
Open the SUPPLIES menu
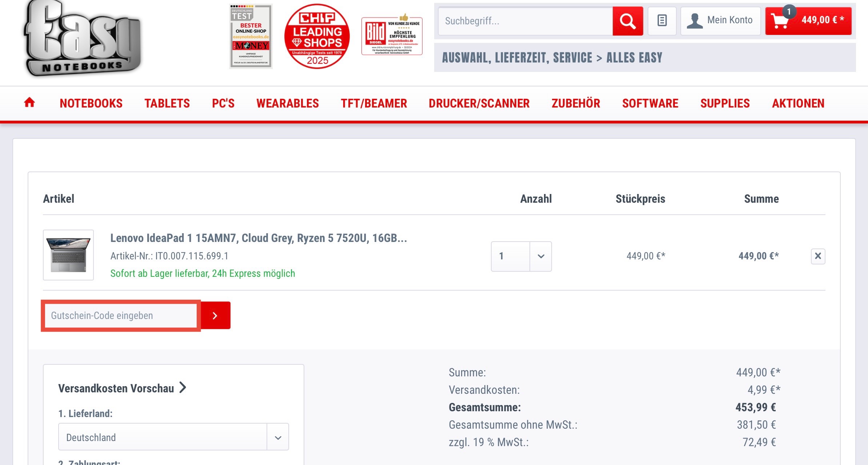coord(725,103)
